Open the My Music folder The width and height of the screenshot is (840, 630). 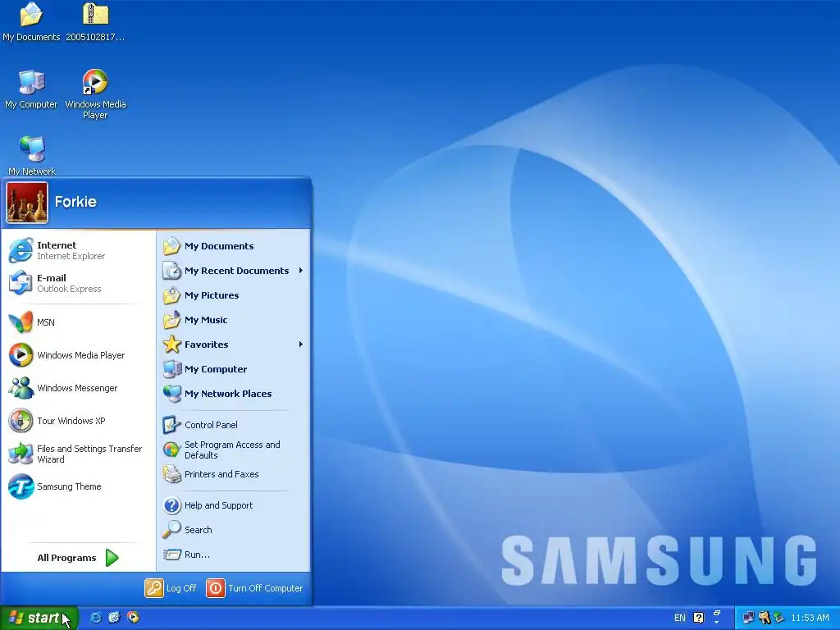pos(234,320)
